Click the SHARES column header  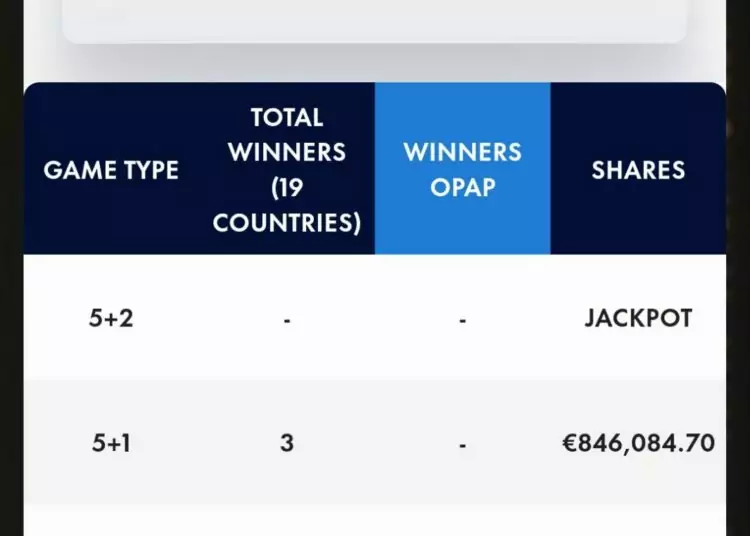638,170
